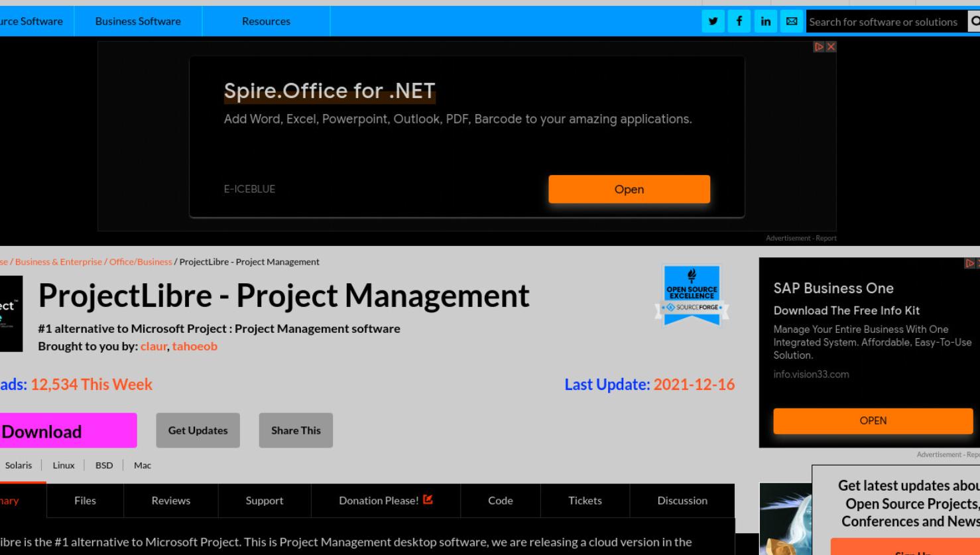
Task: Click the email envelope icon
Action: 791,21
